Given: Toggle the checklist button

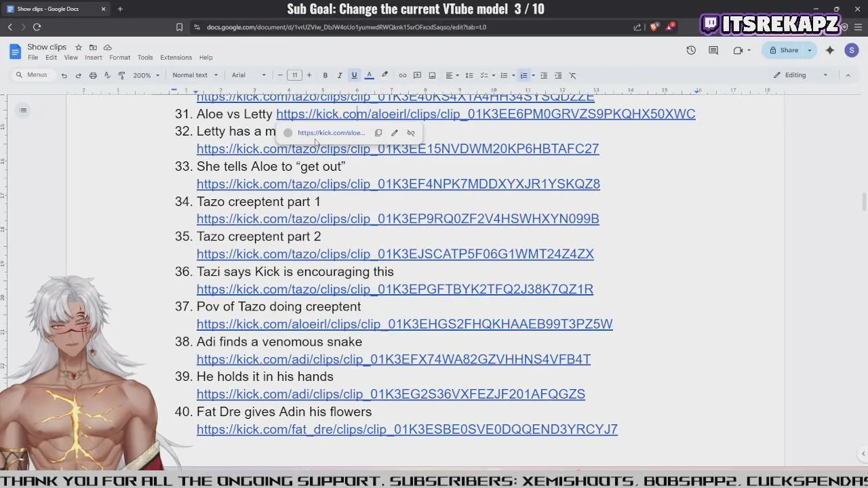Looking at the screenshot, I should click(484, 75).
